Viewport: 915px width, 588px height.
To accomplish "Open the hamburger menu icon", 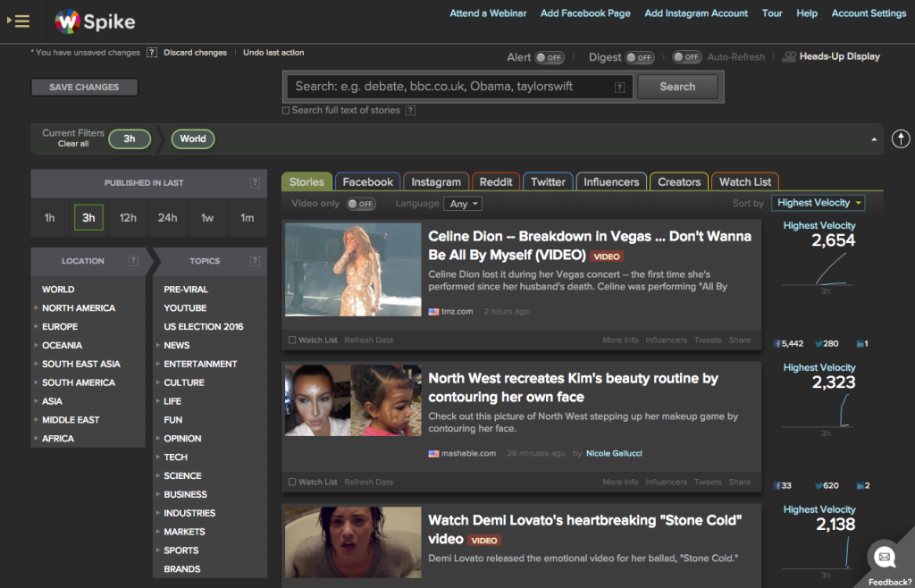I will point(21,21).
